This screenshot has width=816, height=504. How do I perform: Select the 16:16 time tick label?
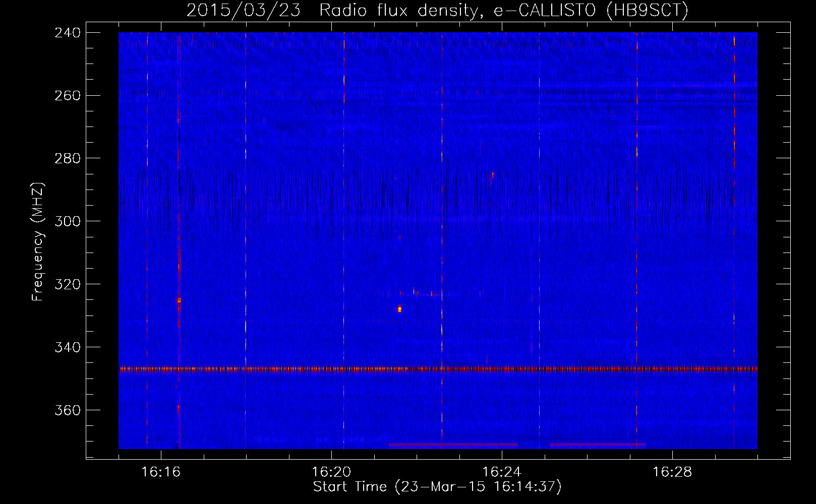[x=161, y=472]
